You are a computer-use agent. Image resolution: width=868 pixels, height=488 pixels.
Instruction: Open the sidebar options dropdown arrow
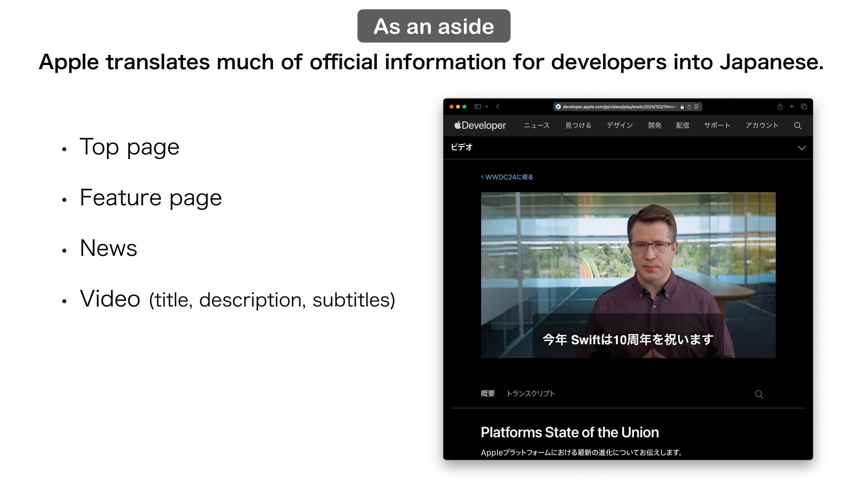487,107
